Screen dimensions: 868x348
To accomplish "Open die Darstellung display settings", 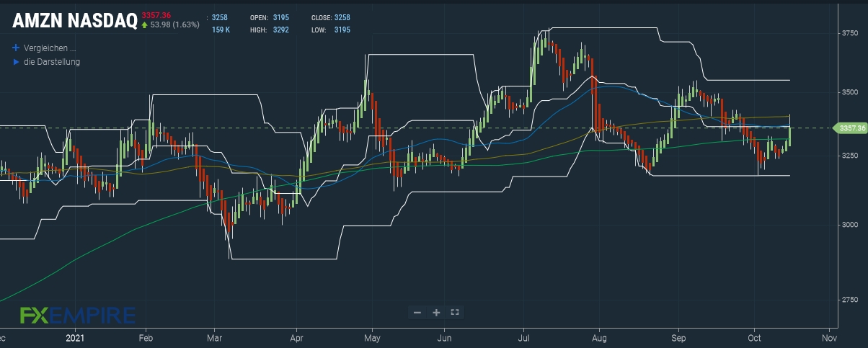I will 52,62.
